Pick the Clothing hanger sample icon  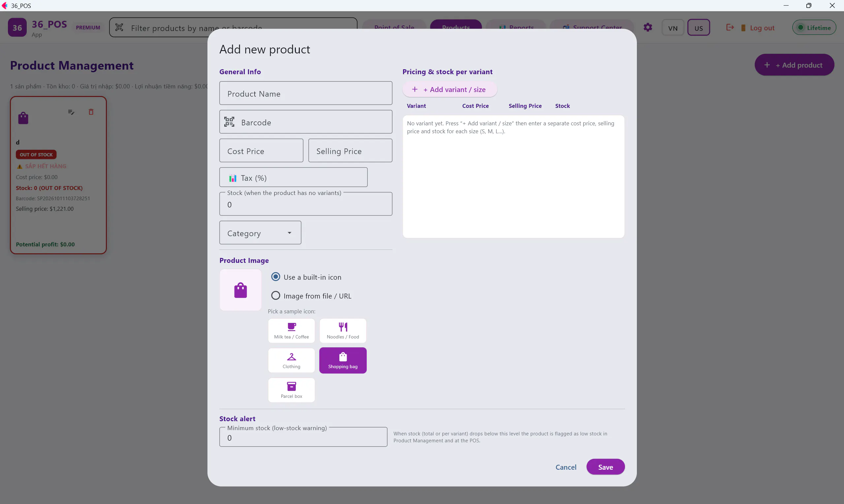(291, 360)
